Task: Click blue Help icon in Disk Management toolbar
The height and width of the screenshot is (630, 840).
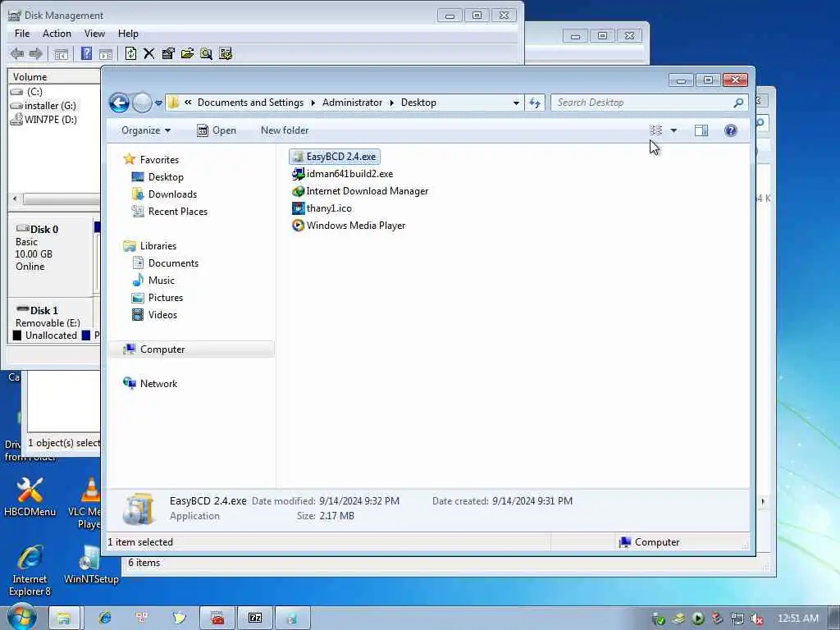Action: [x=86, y=53]
